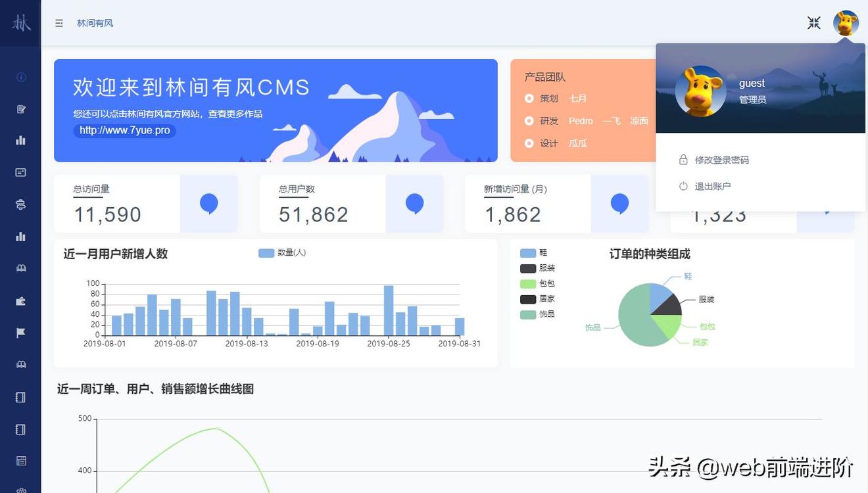Select the card-shaped sidebar icon
Viewport: 868px width, 493px height.
[21, 172]
